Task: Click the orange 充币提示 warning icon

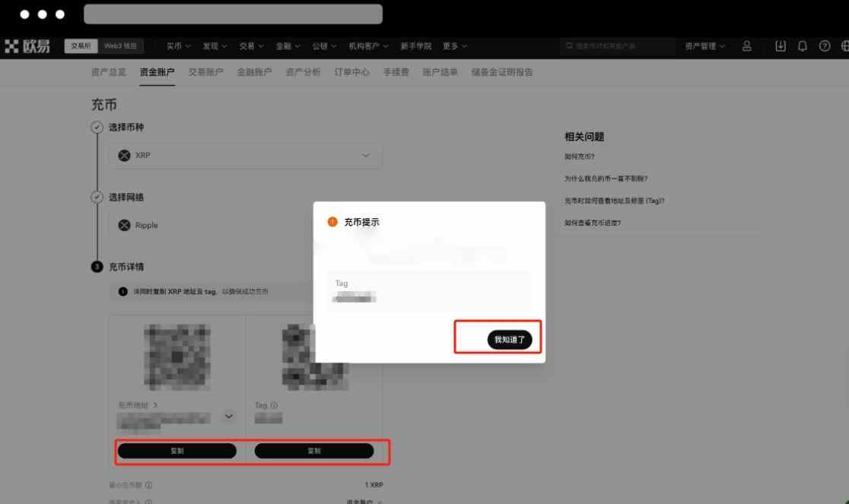Action: [x=332, y=222]
